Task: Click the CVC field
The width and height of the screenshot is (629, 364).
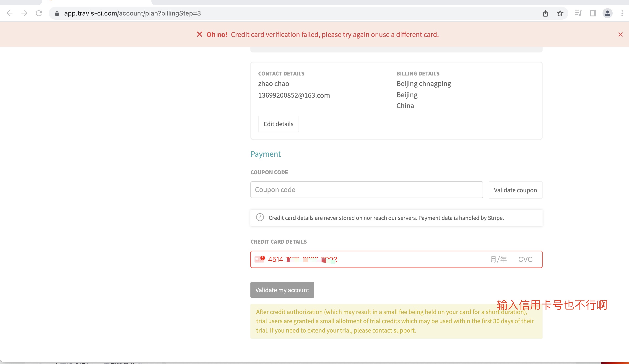Action: pyautogui.click(x=525, y=259)
